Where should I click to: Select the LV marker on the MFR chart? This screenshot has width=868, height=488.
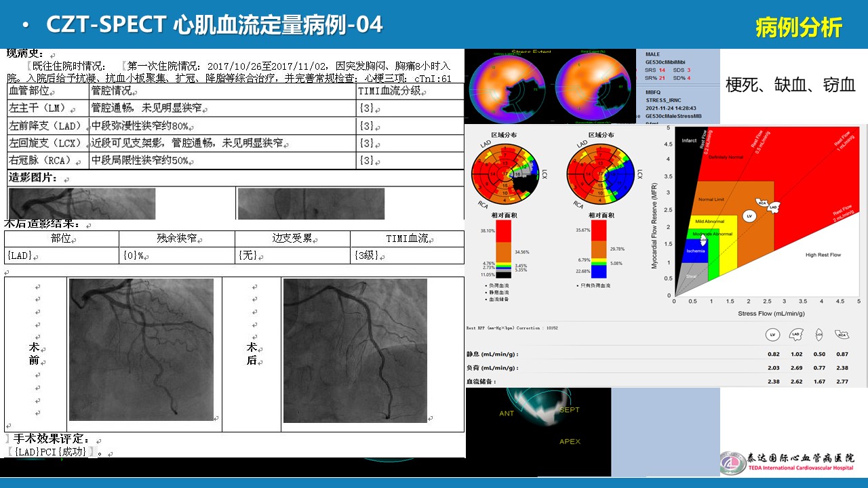tap(749, 216)
